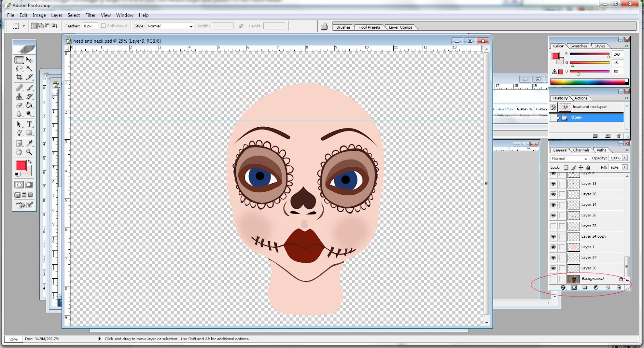644x348 pixels.
Task: Expand the Color palette options menu
Action: coord(626,46)
